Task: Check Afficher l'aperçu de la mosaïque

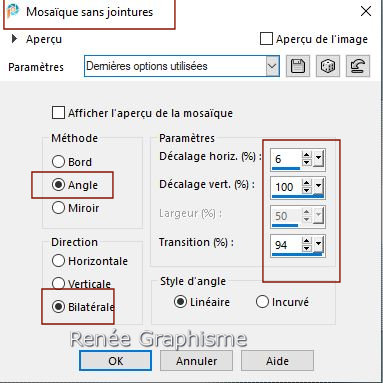Action: [x=58, y=113]
